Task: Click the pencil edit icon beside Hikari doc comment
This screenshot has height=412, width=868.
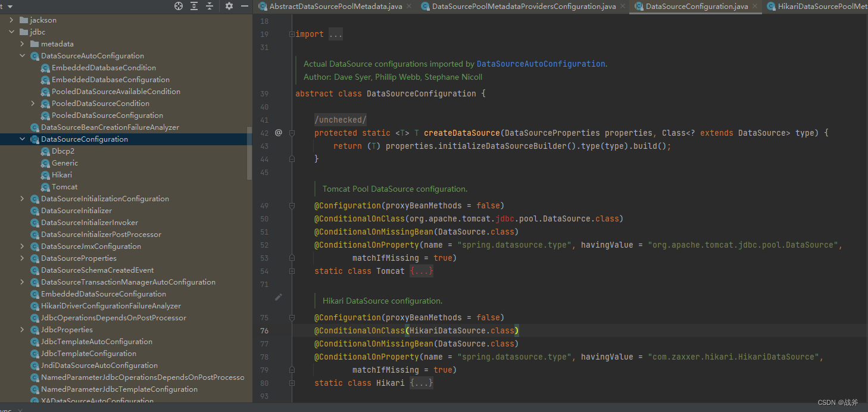Action: tap(279, 296)
